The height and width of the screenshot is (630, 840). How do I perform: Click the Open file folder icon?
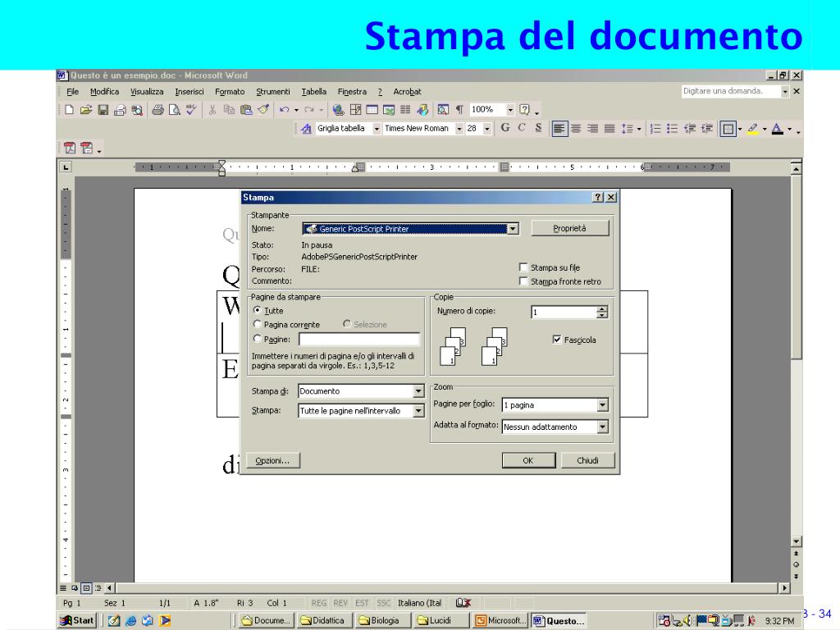(x=85, y=110)
